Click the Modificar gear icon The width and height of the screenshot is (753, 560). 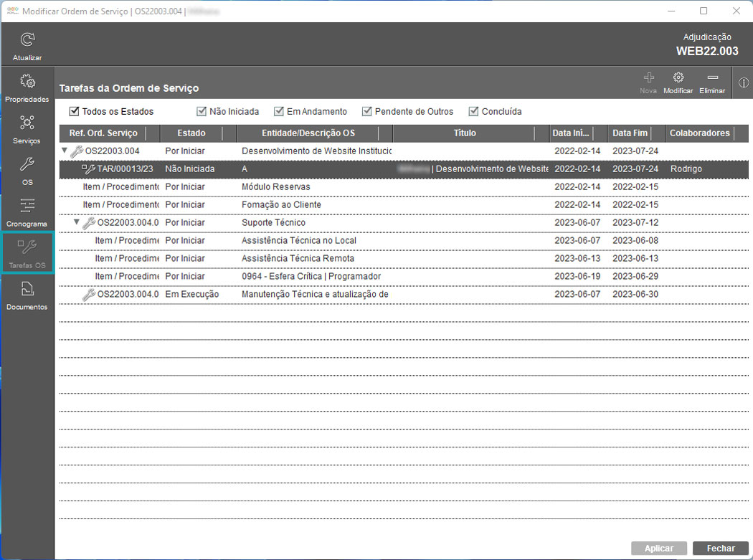[678, 78]
